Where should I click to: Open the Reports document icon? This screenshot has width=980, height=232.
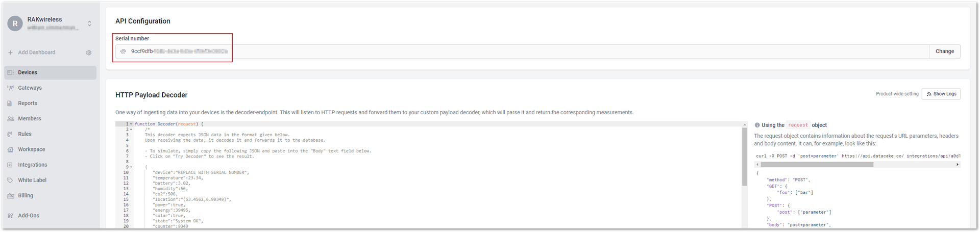click(x=10, y=104)
